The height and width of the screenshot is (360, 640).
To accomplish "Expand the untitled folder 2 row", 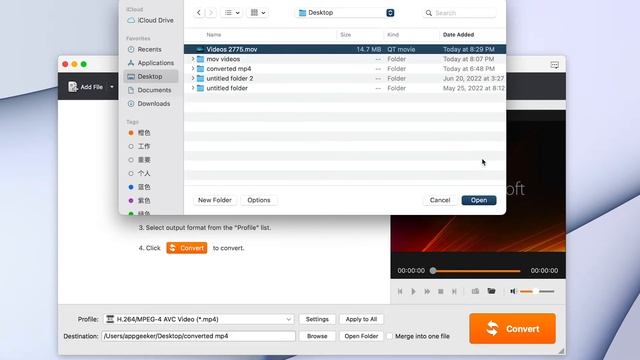I will [x=193, y=78].
